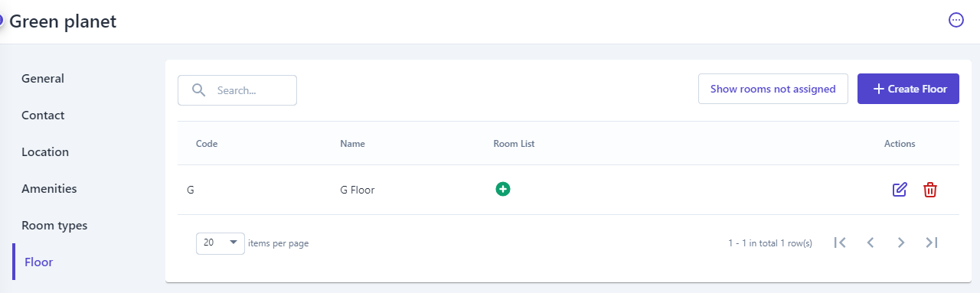Click the Create Floor button
The width and height of the screenshot is (980, 293).
908,89
